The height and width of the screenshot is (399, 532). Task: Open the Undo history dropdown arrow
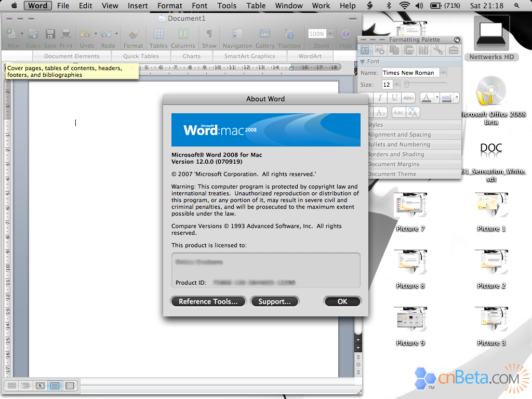tap(96, 34)
